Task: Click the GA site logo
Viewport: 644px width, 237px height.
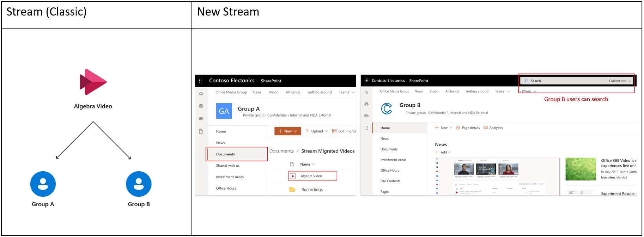Action: click(x=224, y=111)
